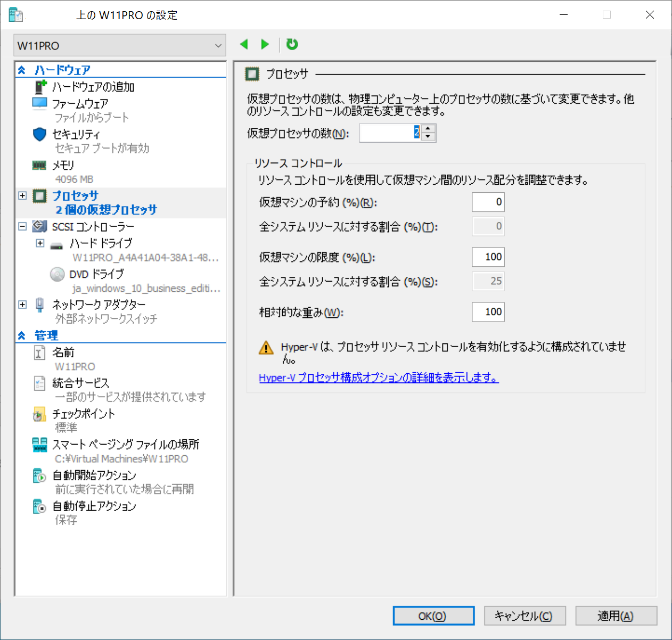Click the 仮想マシンの予約 (%) field
672x640 pixels.
point(488,202)
